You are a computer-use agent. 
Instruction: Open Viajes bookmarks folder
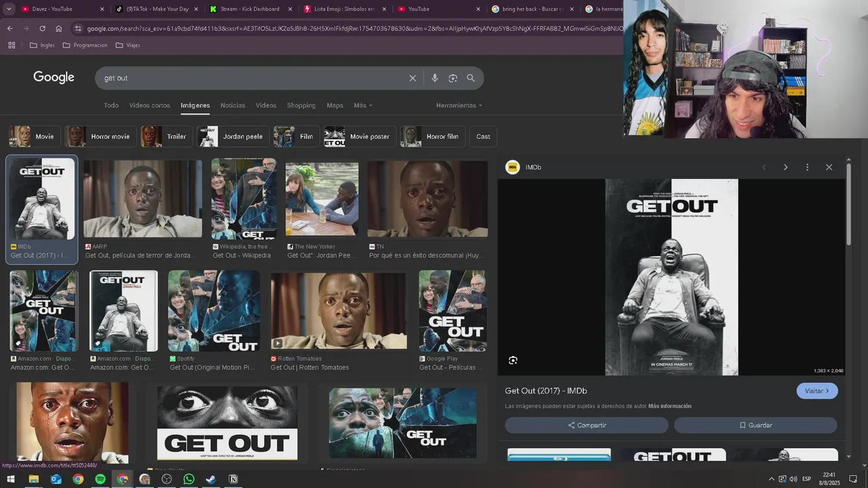pyautogui.click(x=128, y=45)
